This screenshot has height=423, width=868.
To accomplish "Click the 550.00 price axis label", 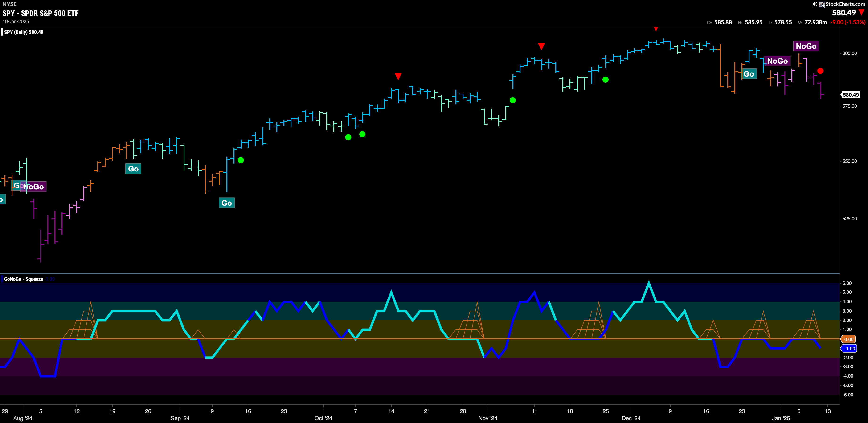I will pos(849,161).
